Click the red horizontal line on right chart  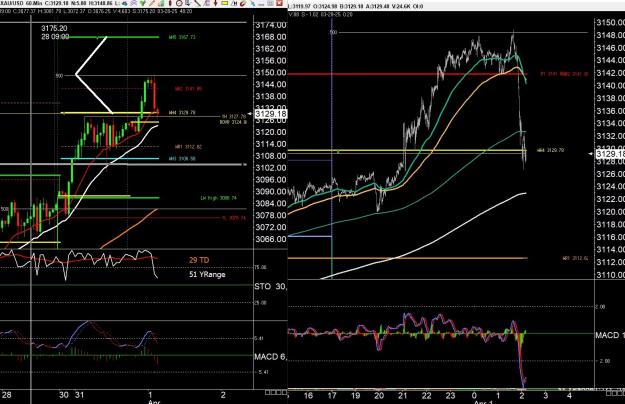click(407, 74)
